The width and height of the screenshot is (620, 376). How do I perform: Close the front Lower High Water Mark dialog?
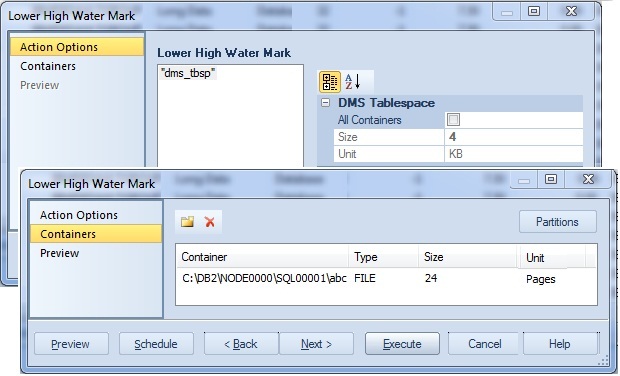coord(589,179)
